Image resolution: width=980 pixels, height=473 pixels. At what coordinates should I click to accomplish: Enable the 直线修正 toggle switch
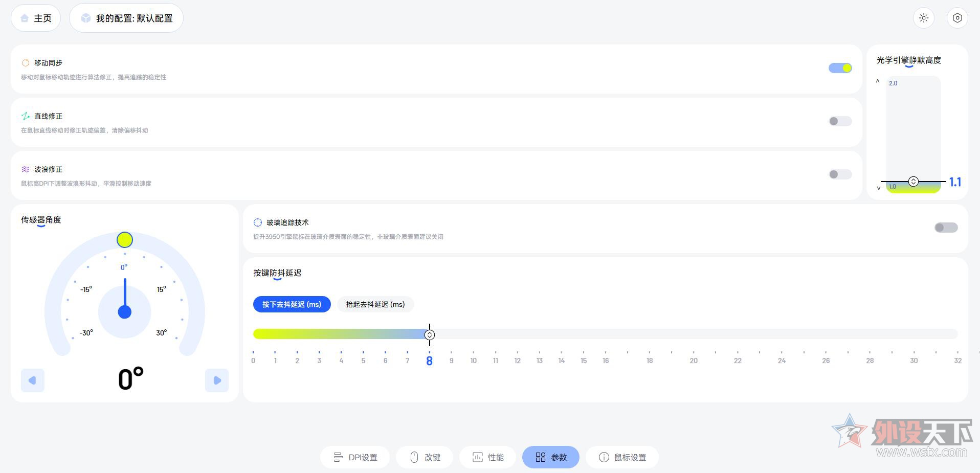click(840, 121)
